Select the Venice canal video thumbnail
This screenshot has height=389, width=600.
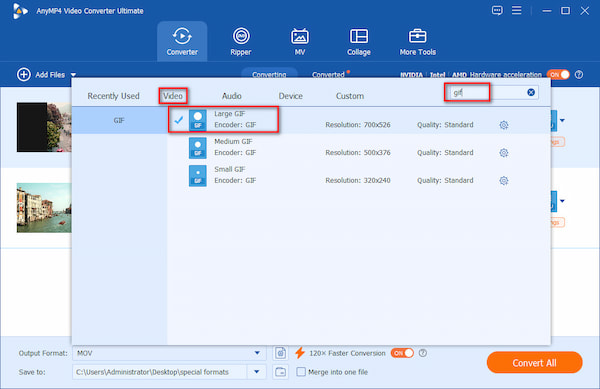pyautogui.click(x=44, y=208)
